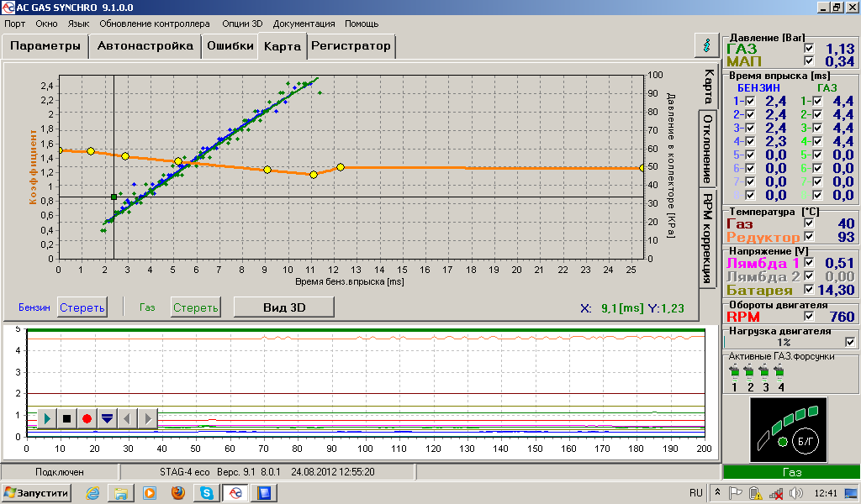This screenshot has width=861, height=504.
Task: Open the Документация menu
Action: (x=304, y=24)
